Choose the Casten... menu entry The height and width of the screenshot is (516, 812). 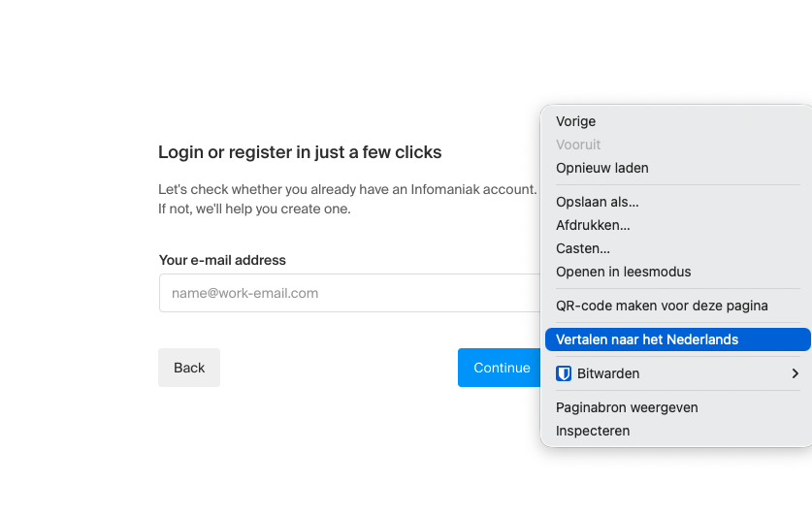(x=583, y=248)
